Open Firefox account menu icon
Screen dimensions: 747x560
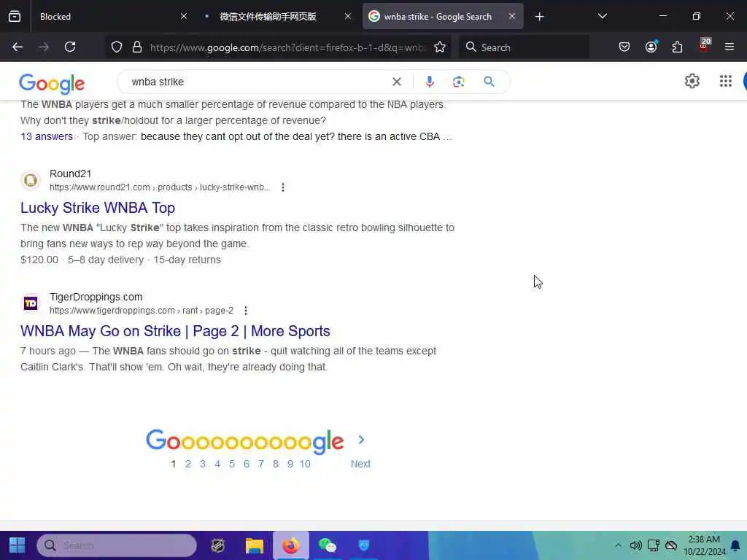pyautogui.click(x=651, y=47)
